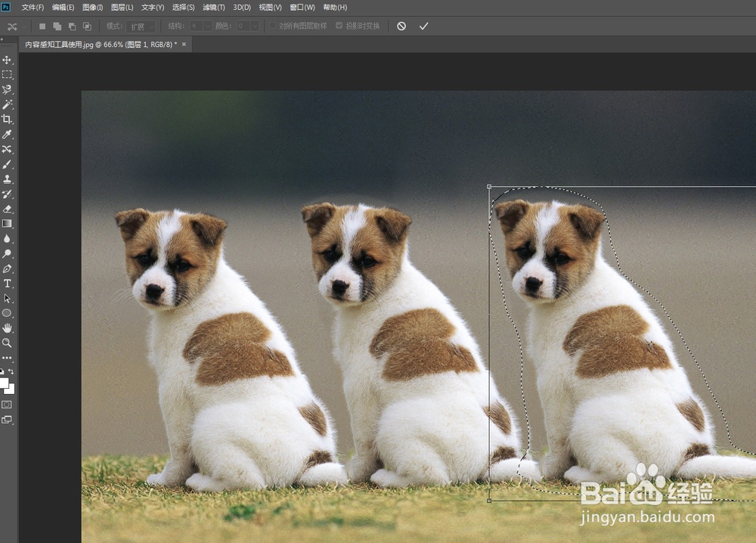Select the Magic Wand tool
Image resolution: width=756 pixels, height=543 pixels.
click(x=7, y=104)
